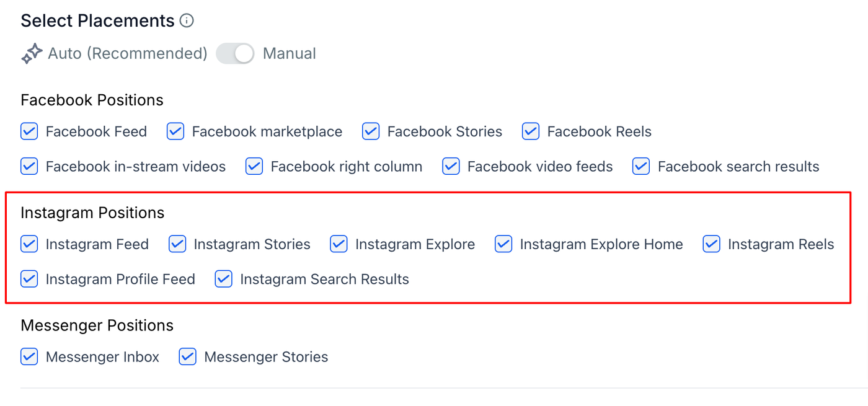Deselect Instagram Stories placement

click(x=177, y=244)
